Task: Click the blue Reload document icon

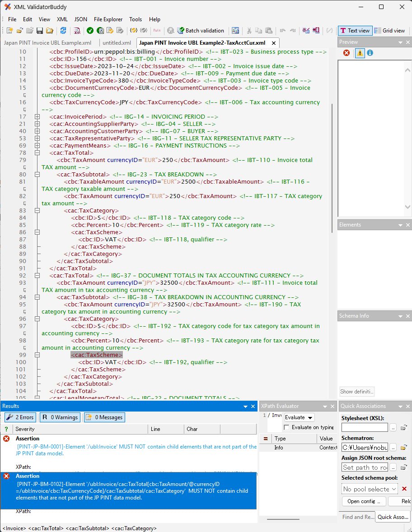Action: click(x=63, y=31)
